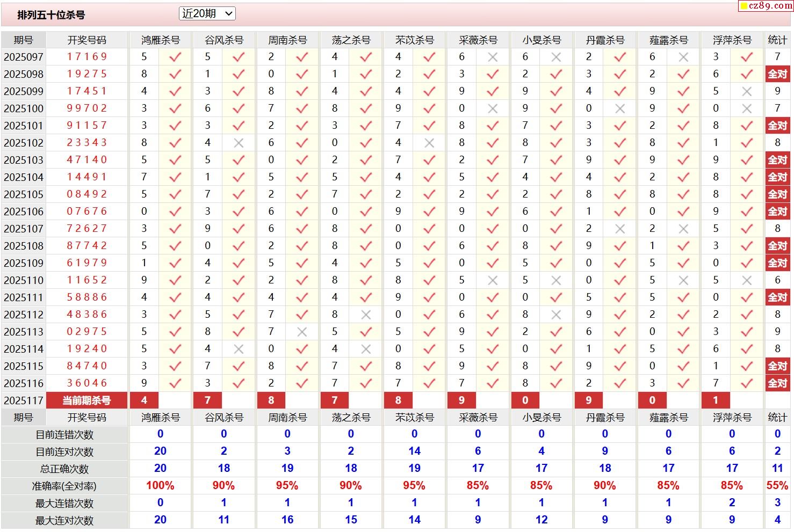This screenshot has height=532, width=794.
Task: Click the gray X in row 2025110 浮萍杀号 column
Action: 747,280
